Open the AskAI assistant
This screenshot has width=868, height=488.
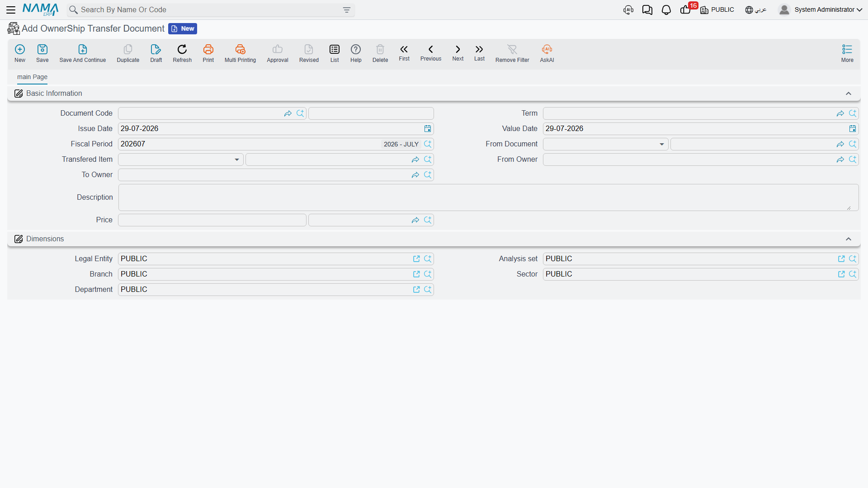click(547, 53)
